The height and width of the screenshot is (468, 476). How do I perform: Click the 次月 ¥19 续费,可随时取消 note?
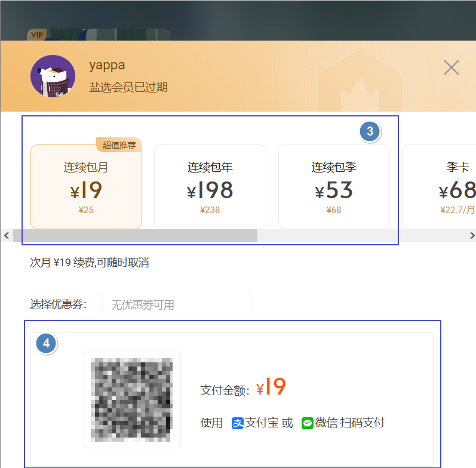click(x=89, y=262)
